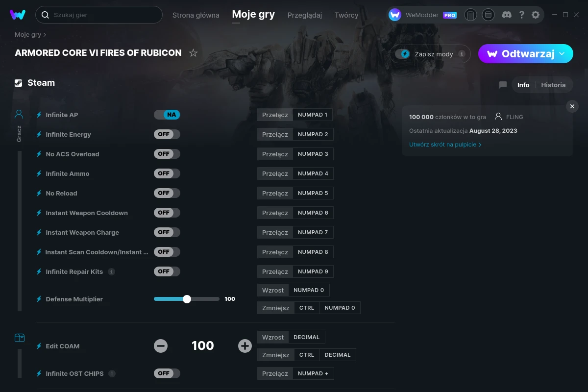Toggle Infinite OST CHIPS switch
588x392 pixels.
[x=167, y=373]
